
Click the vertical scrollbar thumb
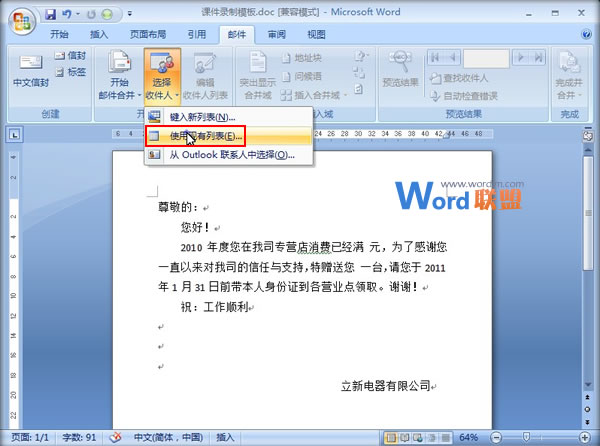click(588, 213)
